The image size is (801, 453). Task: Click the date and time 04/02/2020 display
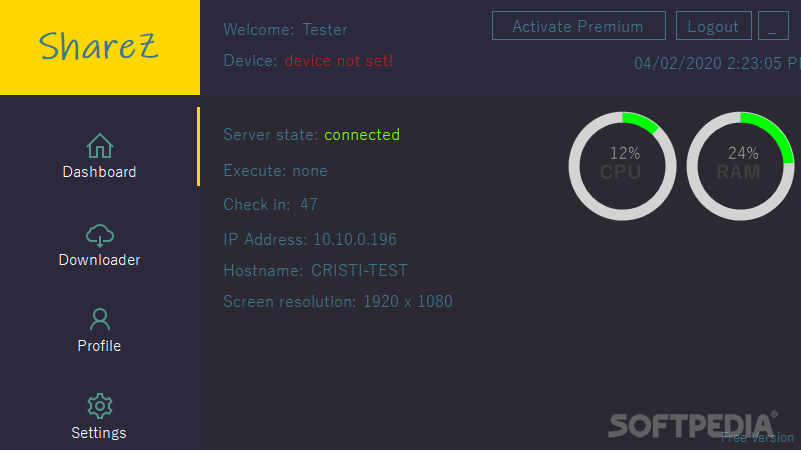[x=717, y=63]
